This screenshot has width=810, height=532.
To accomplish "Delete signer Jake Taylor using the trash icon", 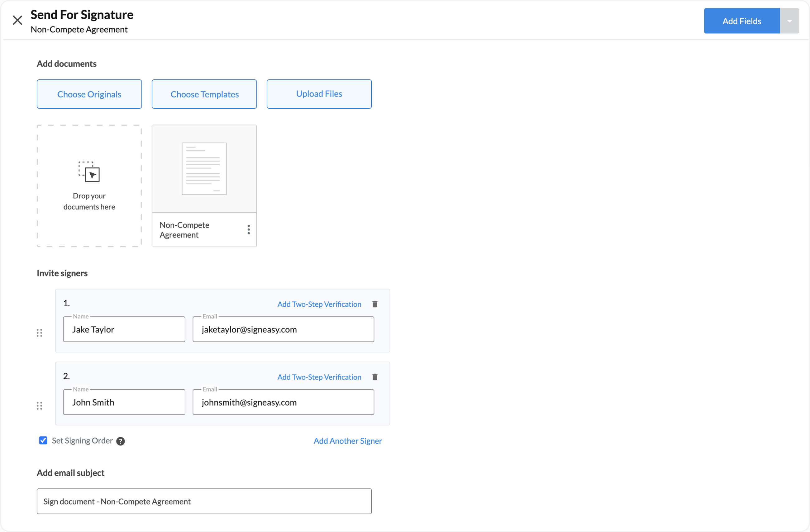I will [375, 304].
